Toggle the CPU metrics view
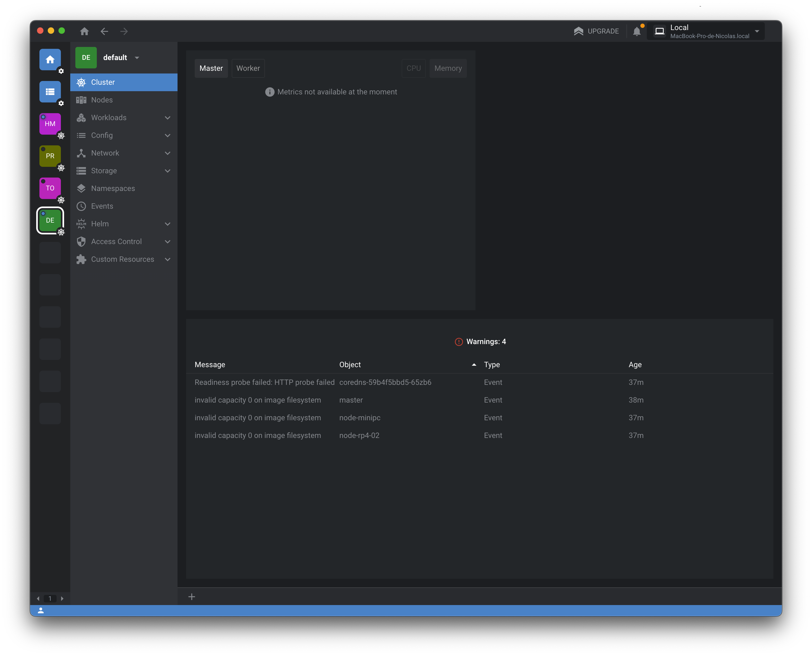812x656 pixels. (x=413, y=68)
